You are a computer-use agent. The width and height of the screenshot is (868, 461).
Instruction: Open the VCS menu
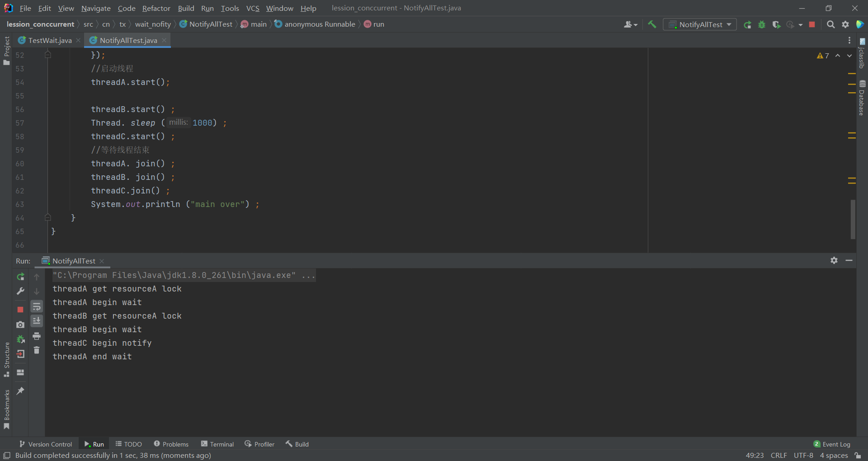point(253,8)
